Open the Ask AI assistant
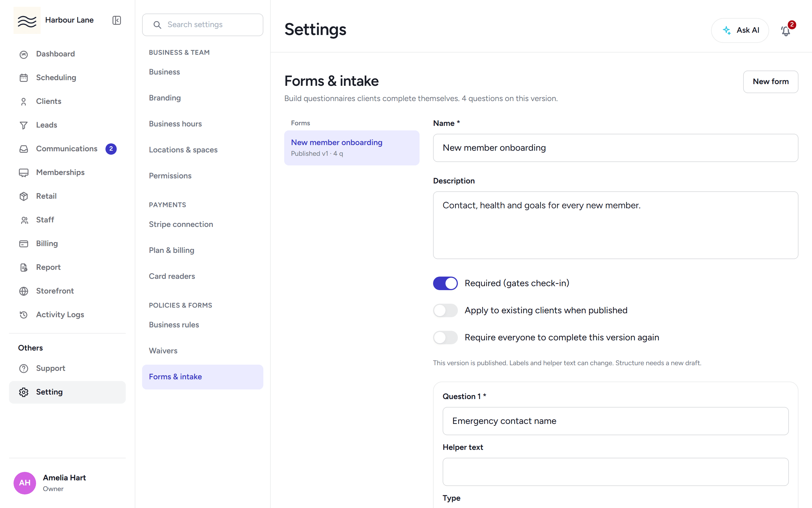This screenshot has width=812, height=508. coord(740,30)
